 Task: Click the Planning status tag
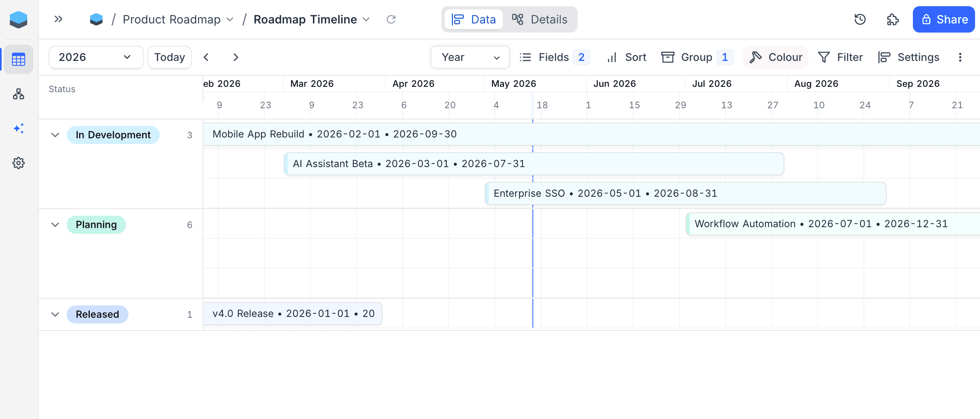pyautogui.click(x=96, y=225)
